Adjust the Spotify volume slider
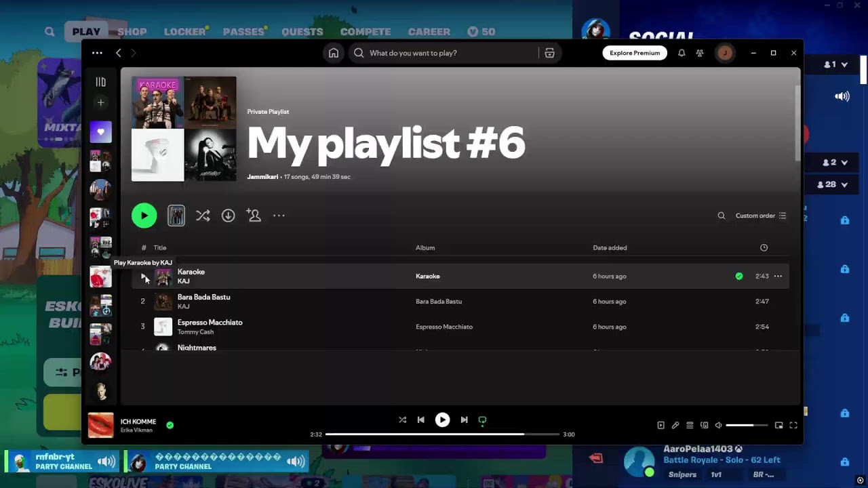 click(x=747, y=425)
